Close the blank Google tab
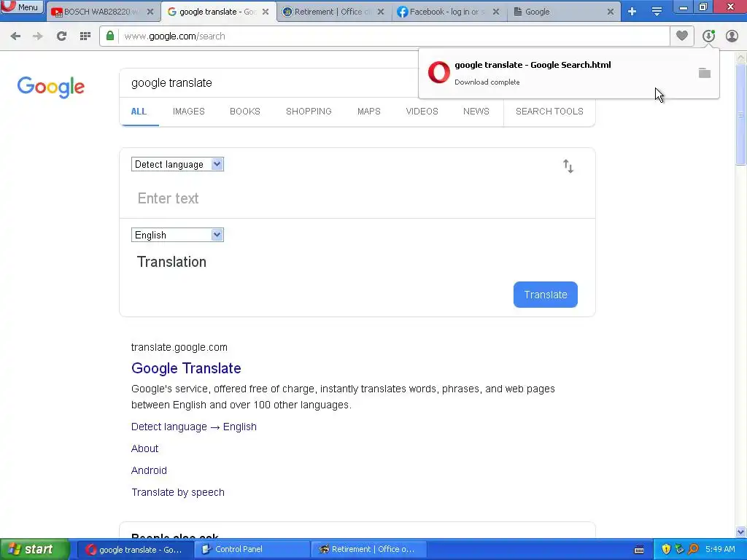Image resolution: width=747 pixels, height=560 pixels. (x=611, y=12)
